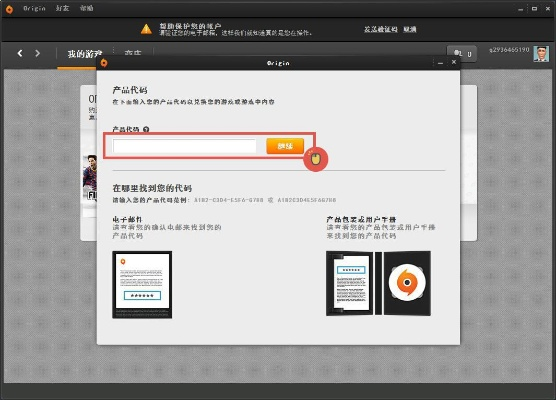Click the yellow warning triangle icon

(x=146, y=29)
